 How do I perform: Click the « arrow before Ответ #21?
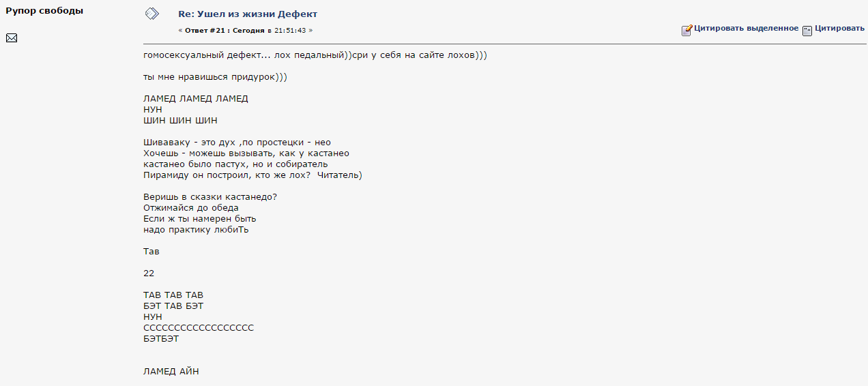pyautogui.click(x=180, y=31)
